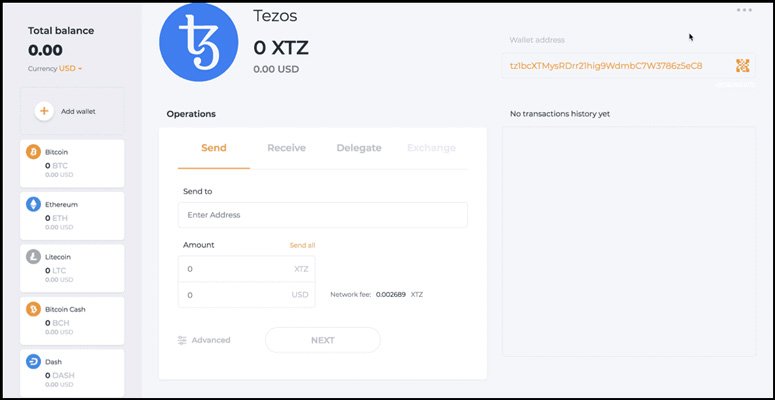Click the plus icon to add wallet
This screenshot has width=775, height=400.
pos(44,111)
